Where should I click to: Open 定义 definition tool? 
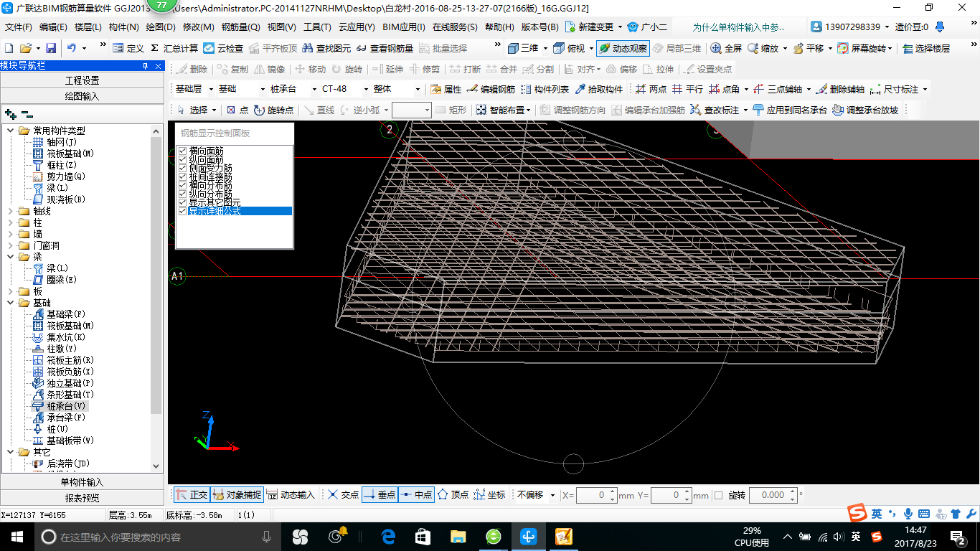(128, 48)
